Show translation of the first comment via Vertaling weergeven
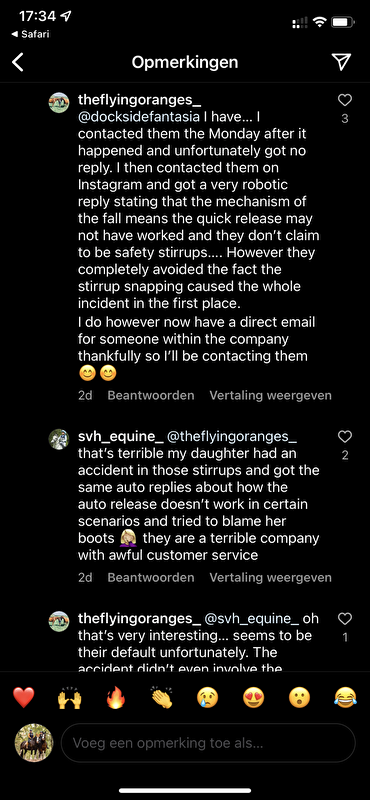This screenshot has width=370, height=800. click(x=270, y=395)
